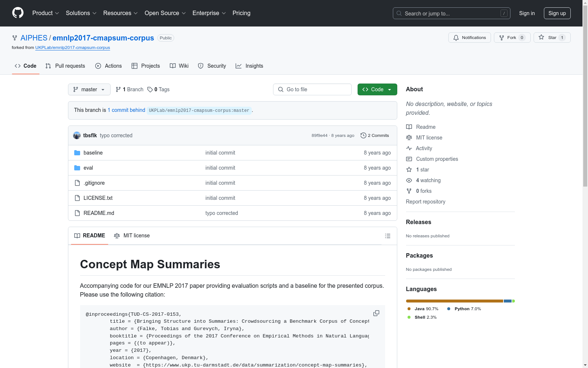Click the Custom properties note icon
Screen dimensions: 588x368
409,159
